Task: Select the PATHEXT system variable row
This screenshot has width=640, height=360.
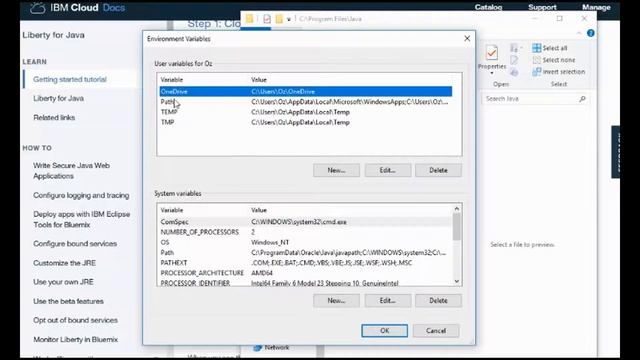Action: [x=305, y=262]
